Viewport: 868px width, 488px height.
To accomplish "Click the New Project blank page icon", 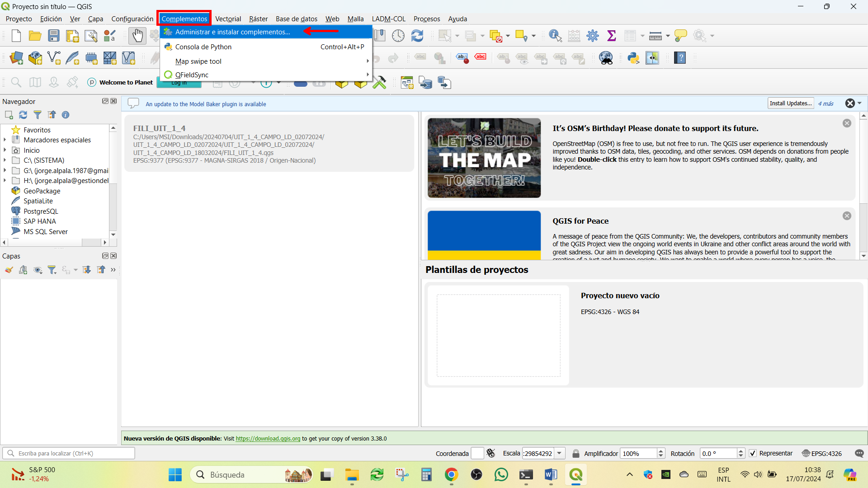I will [16, 36].
